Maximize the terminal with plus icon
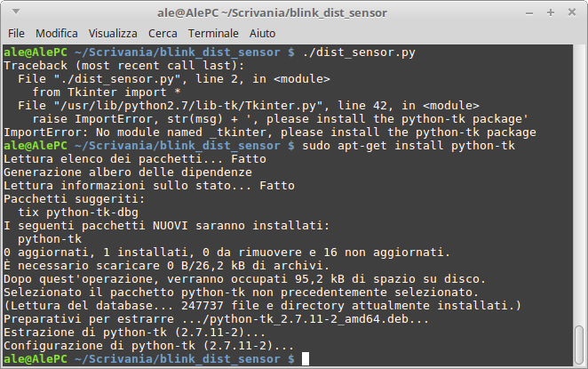The image size is (588, 369). [x=551, y=12]
